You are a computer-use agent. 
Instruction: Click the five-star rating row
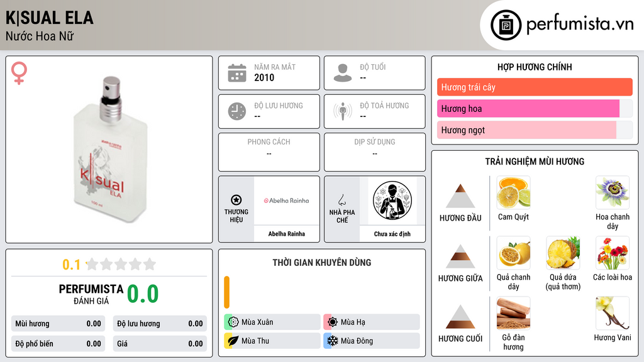pyautogui.click(x=121, y=264)
